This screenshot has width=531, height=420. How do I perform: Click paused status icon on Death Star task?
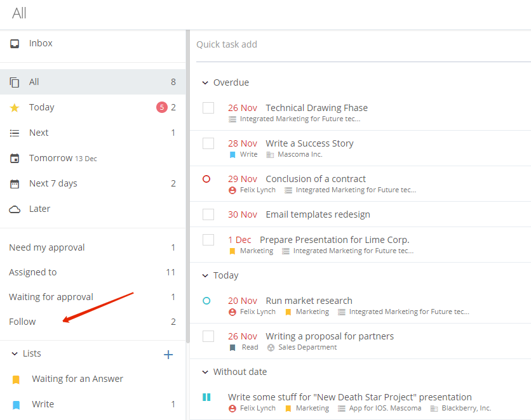click(206, 397)
